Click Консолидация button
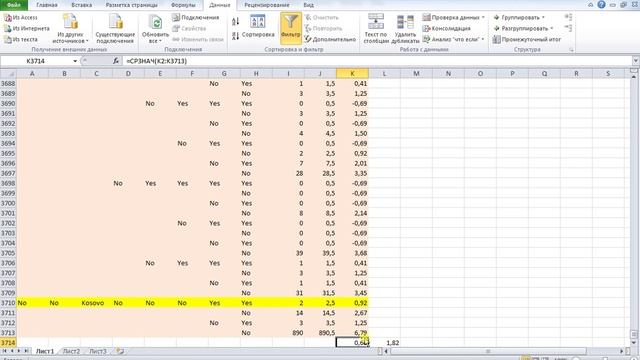640x360 pixels. coord(447,29)
